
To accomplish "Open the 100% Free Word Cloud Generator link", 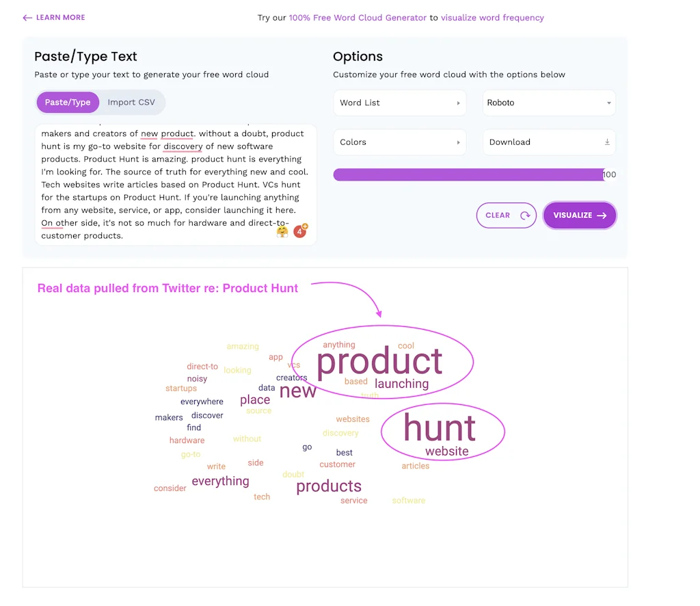I will 358,18.
